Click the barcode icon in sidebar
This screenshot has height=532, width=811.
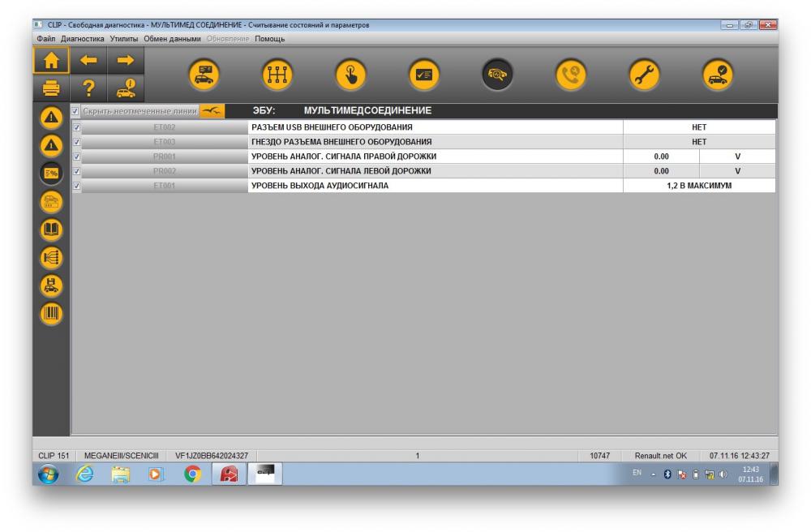click(51, 313)
